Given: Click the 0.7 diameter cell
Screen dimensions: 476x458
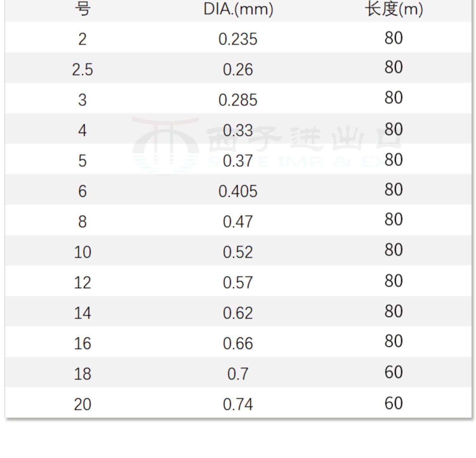Looking at the screenshot, I should click(x=238, y=374).
